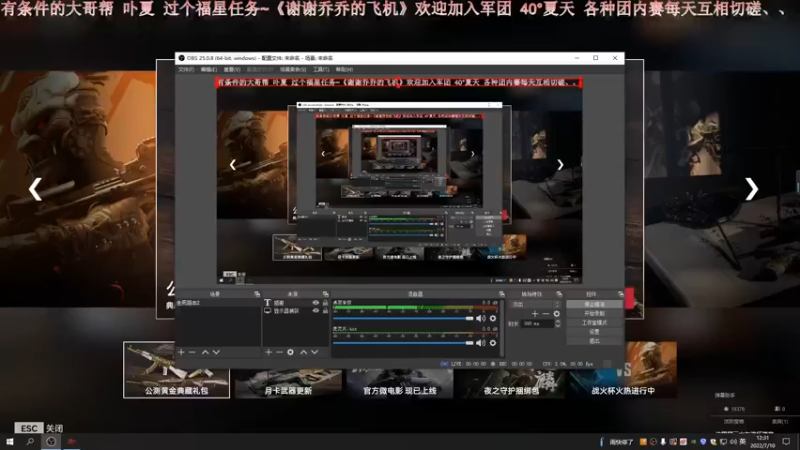Screen dimensions: 800x450
Task: Pop out the Sources dock
Action: click(326, 294)
